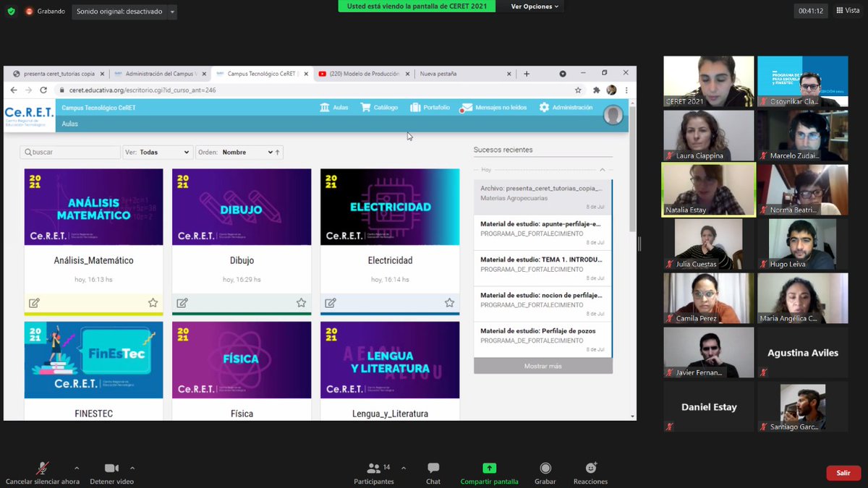Edit the Electricidad course
The height and width of the screenshot is (488, 868).
click(x=331, y=303)
